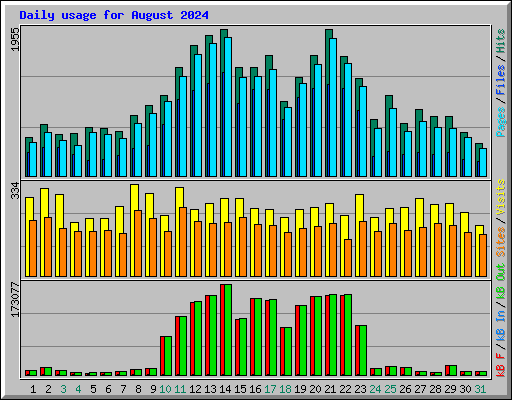
Task: Click day 8 on the x-axis
Action: (138, 389)
